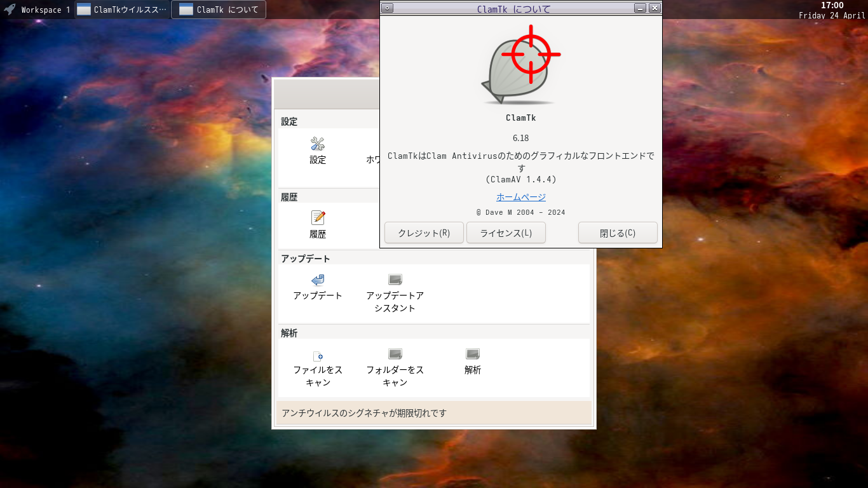This screenshot has width=868, height=488.
Task: Select the ClamTk について taskbar window button
Action: click(219, 10)
